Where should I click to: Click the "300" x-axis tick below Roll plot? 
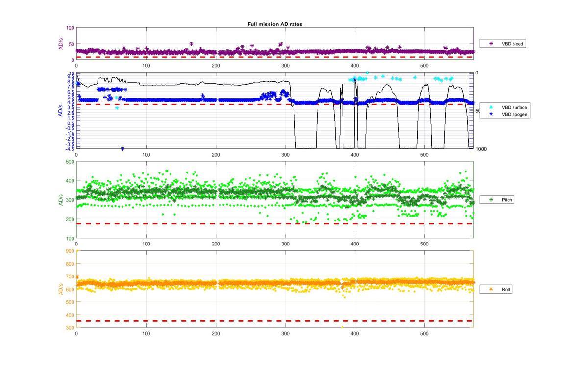click(x=285, y=333)
